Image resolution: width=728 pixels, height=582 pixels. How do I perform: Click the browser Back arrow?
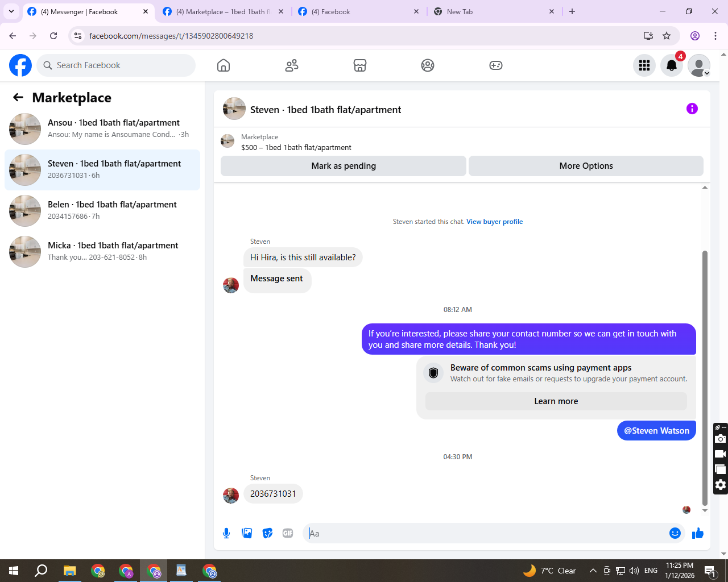[13, 36]
